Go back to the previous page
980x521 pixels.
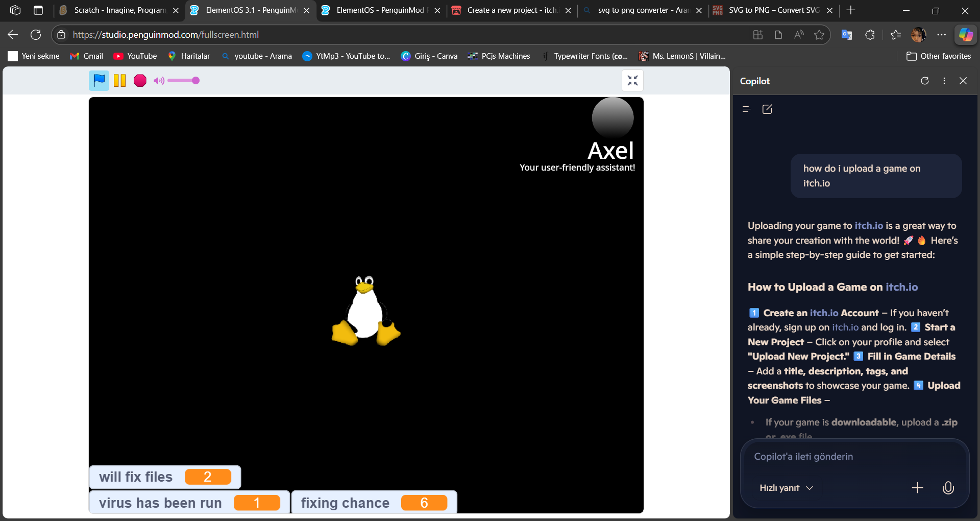pyautogui.click(x=13, y=34)
